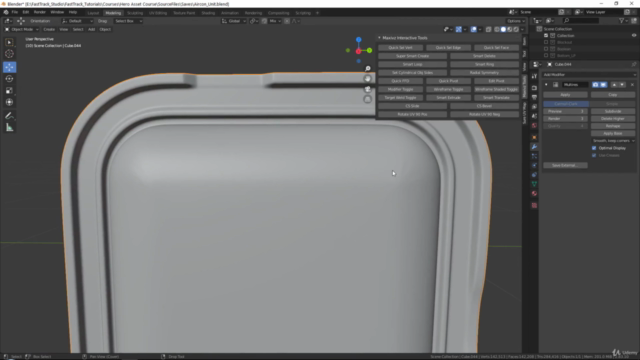640x360 pixels.
Task: Enable the Blockout collection checkbox
Action: (x=546, y=42)
